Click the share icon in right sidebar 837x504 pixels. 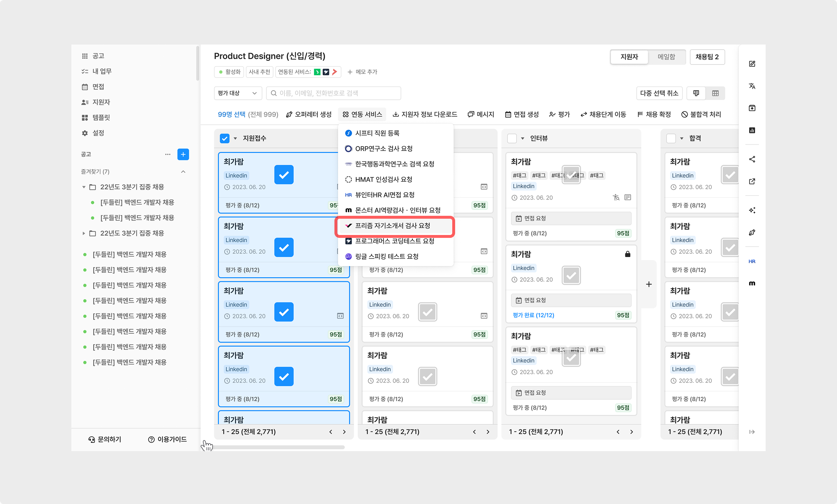[752, 159]
